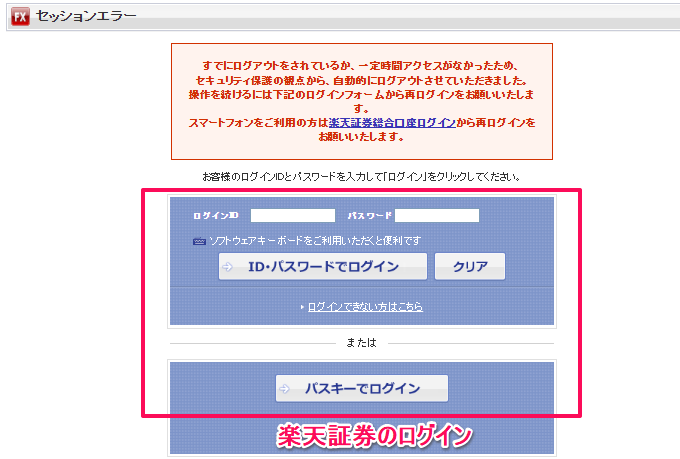This screenshot has height=459, width=680.
Task: Focus the パスワード input field
Action: (x=436, y=215)
